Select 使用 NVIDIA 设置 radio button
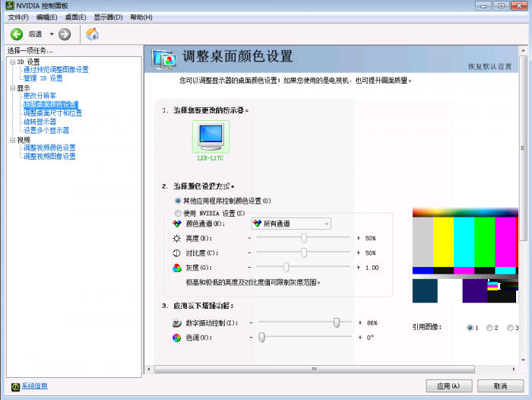Viewport: 532px width, 400px height. click(x=178, y=213)
